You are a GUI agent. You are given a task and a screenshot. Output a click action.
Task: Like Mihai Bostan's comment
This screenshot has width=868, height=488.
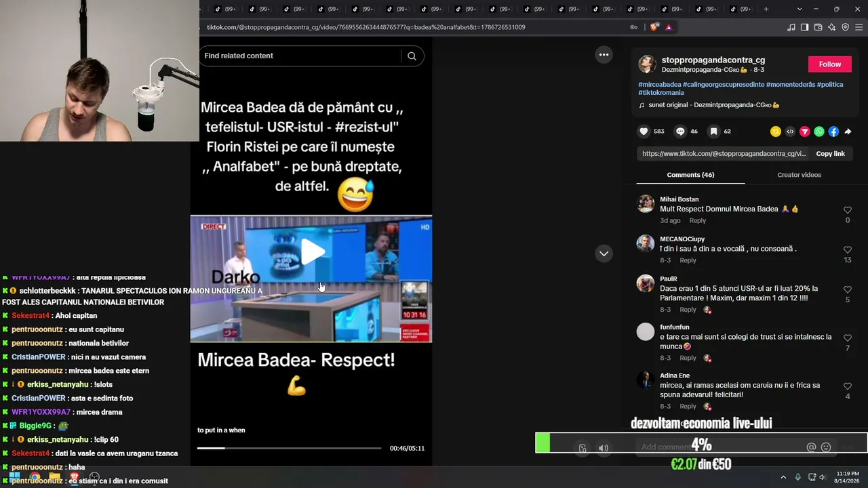click(x=847, y=210)
